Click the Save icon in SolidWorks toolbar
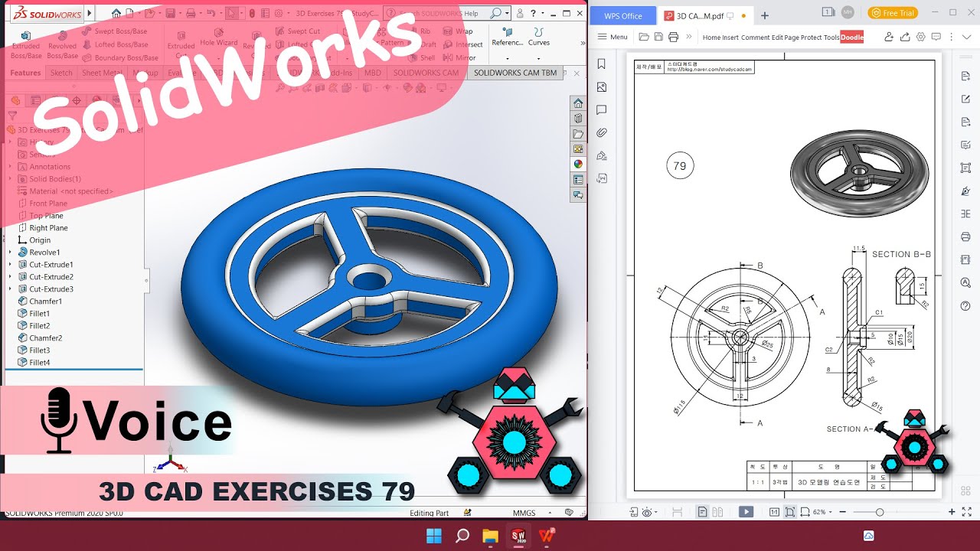The height and width of the screenshot is (551, 980). tap(170, 13)
